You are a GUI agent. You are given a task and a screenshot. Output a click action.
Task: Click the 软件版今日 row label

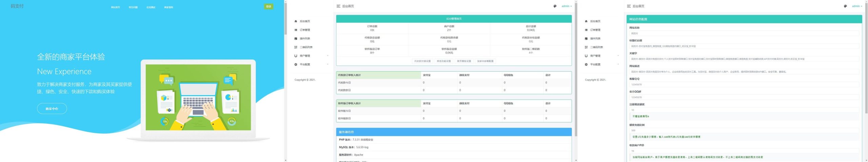[344, 111]
